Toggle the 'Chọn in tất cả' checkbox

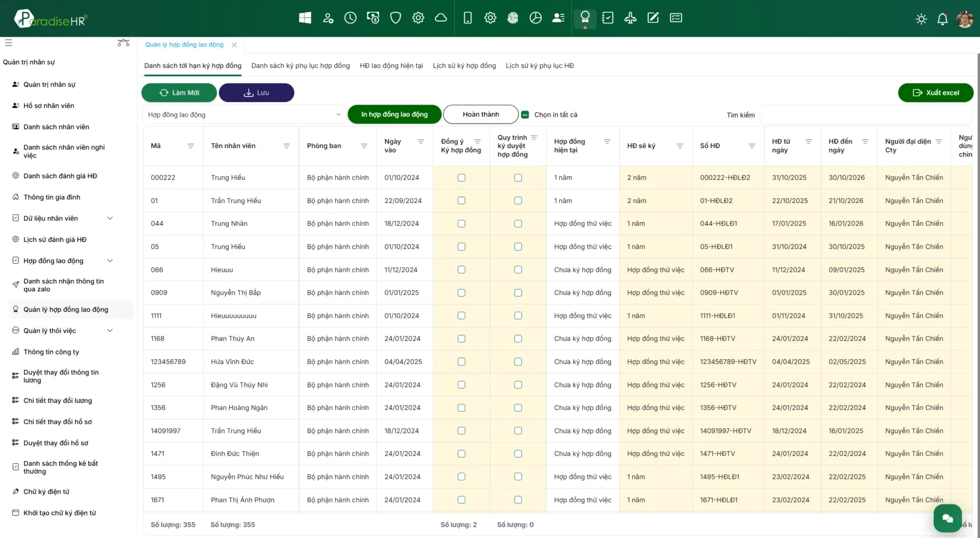click(525, 115)
